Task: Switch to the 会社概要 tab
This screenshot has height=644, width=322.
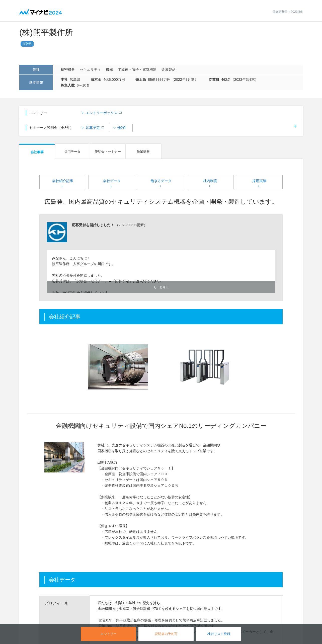Action: [x=37, y=152]
